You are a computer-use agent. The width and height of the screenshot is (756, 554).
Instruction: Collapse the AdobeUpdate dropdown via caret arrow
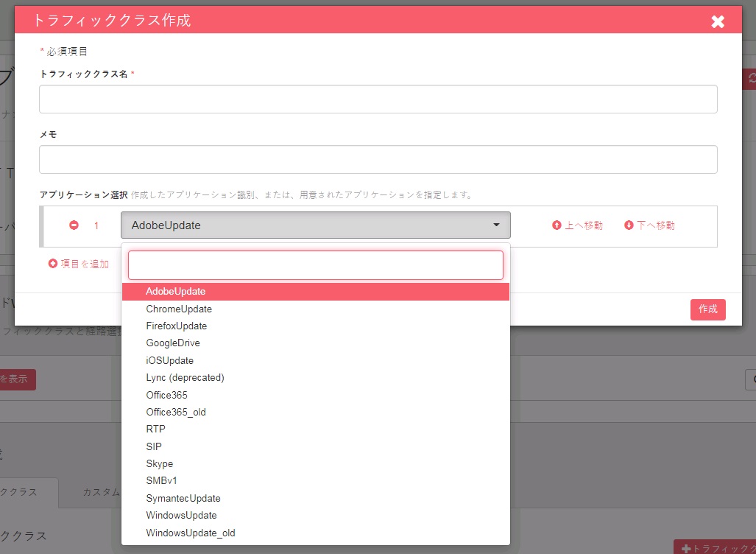click(x=496, y=225)
